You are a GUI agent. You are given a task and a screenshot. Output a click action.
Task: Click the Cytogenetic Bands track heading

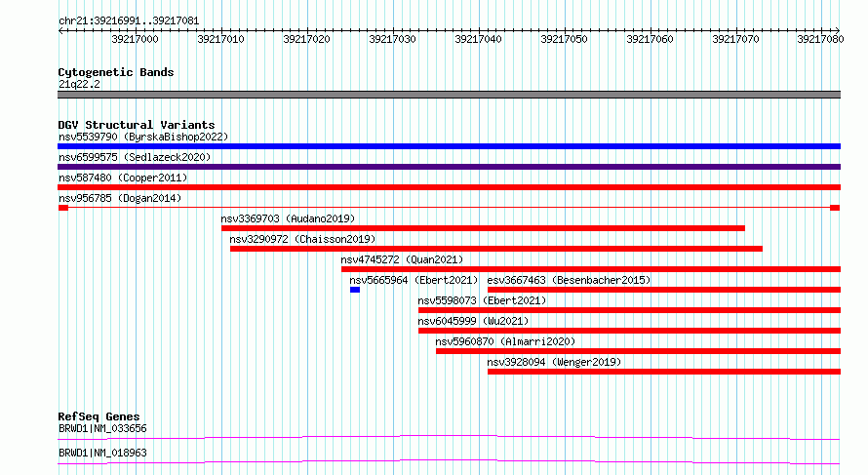[116, 72]
